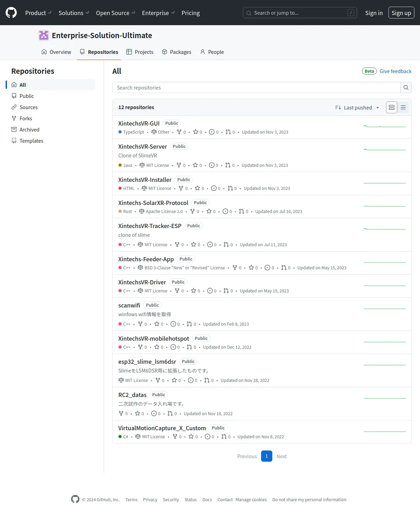Click the star icon for scanwifi
Screen dimensions: 420x518
pyautogui.click(x=157, y=324)
